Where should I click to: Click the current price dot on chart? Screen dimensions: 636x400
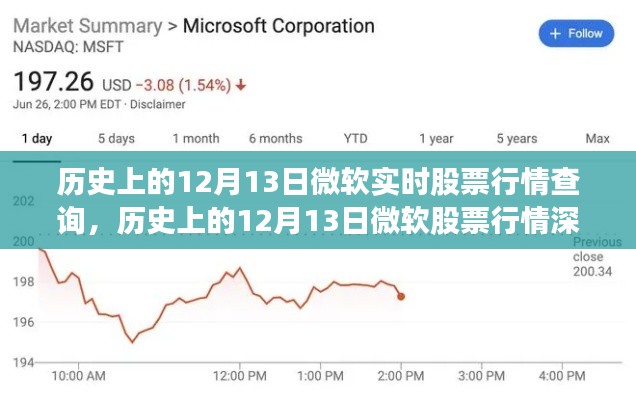coord(401,297)
